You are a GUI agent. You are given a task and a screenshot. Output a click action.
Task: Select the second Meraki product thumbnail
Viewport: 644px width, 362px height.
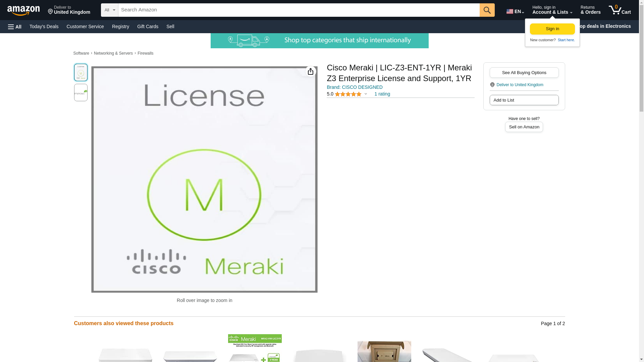coord(81,93)
